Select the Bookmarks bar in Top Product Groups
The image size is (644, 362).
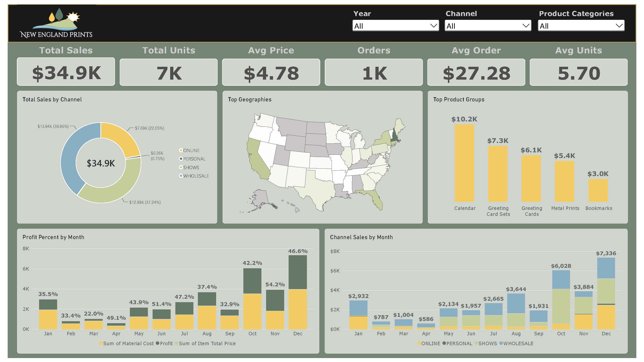pos(598,190)
